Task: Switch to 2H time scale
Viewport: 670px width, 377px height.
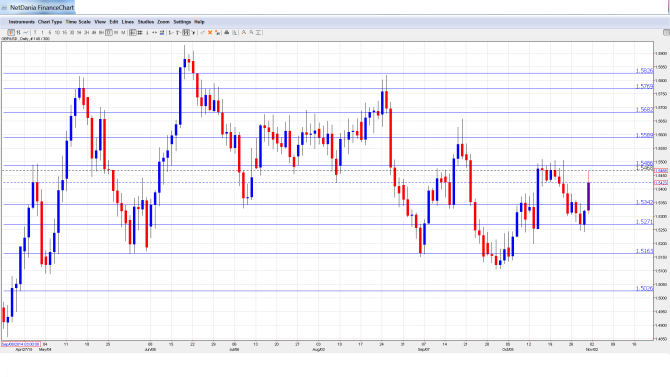Action: (x=86, y=32)
